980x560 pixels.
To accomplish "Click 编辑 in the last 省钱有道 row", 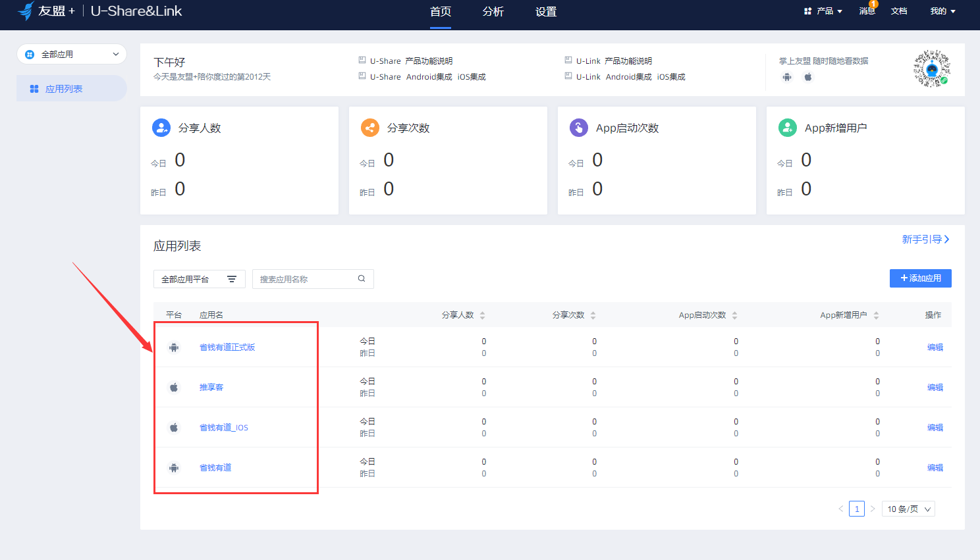I will tap(935, 468).
